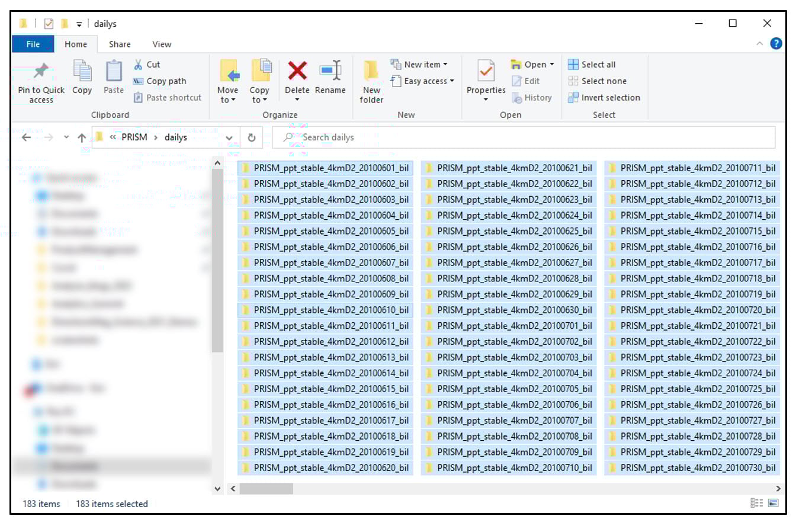Viewport: 796px width, 532px height.
Task: Open the Open button dropdown arrow
Action: point(552,65)
